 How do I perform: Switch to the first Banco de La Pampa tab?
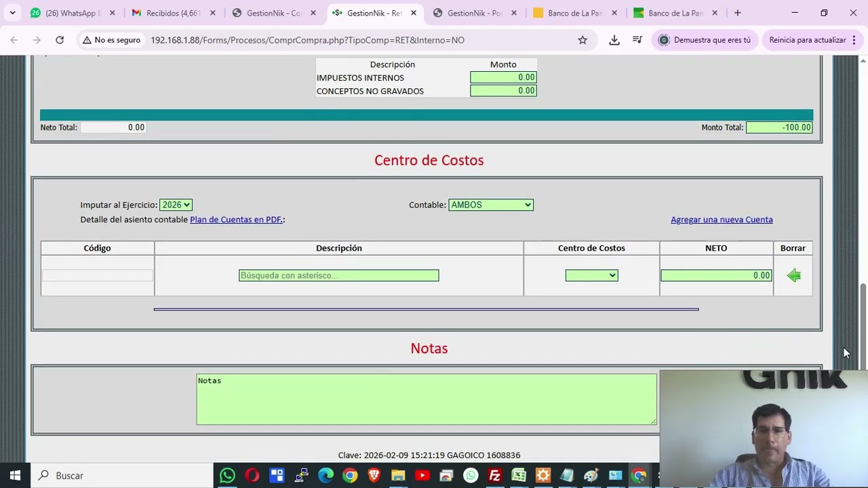(575, 13)
